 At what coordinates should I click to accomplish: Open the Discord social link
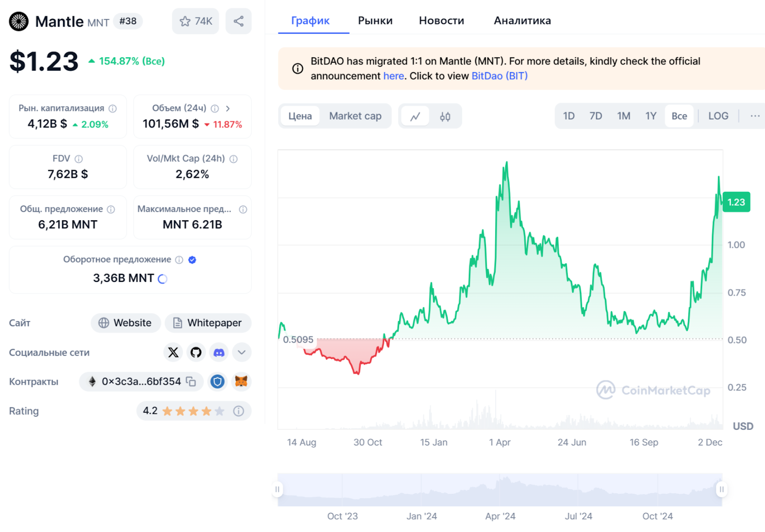pos(219,352)
